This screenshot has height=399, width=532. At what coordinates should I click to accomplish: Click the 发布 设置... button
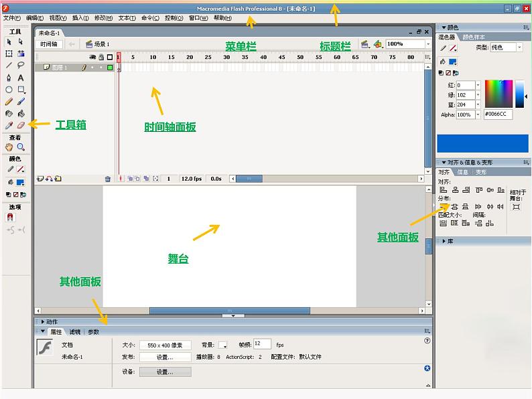pyautogui.click(x=165, y=357)
